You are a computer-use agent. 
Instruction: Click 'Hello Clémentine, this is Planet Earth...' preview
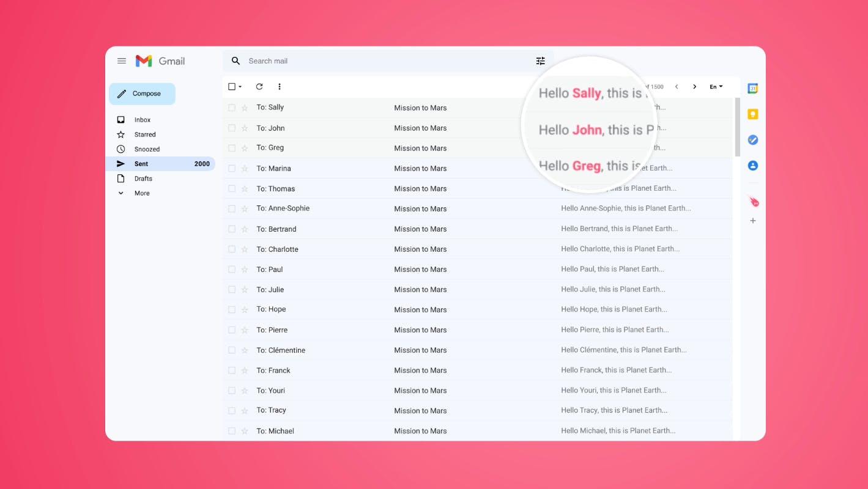624,350
